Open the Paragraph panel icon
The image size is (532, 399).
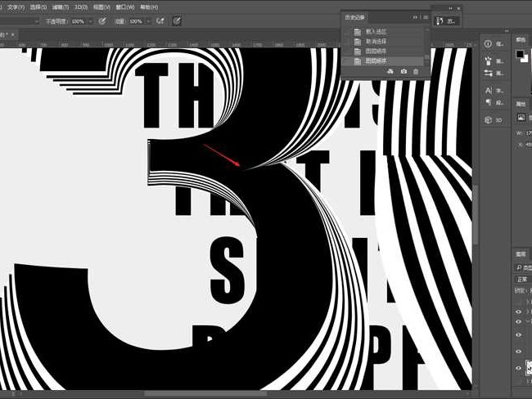click(x=489, y=102)
